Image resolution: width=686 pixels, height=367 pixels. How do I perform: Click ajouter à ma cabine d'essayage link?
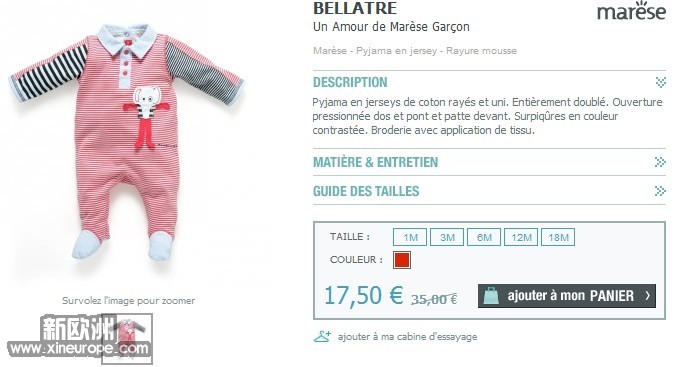point(407,337)
